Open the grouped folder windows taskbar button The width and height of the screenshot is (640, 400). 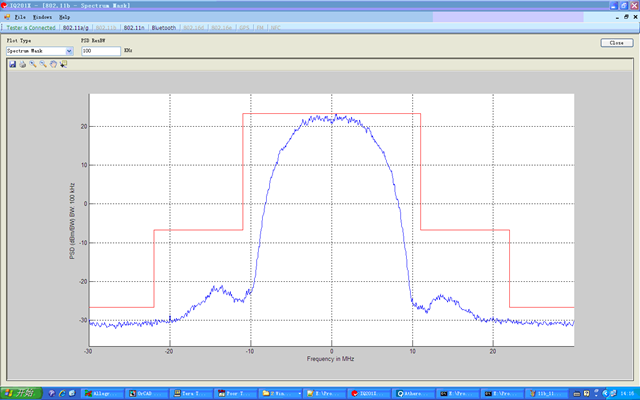point(281,393)
